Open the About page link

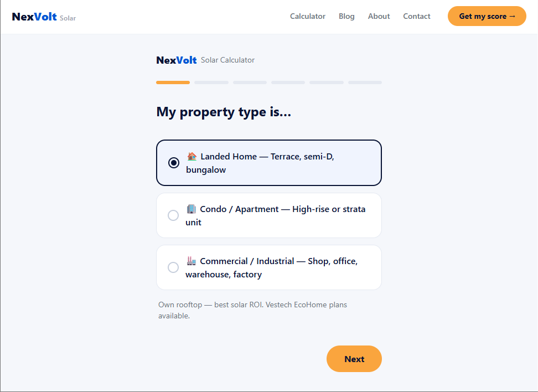click(x=379, y=16)
